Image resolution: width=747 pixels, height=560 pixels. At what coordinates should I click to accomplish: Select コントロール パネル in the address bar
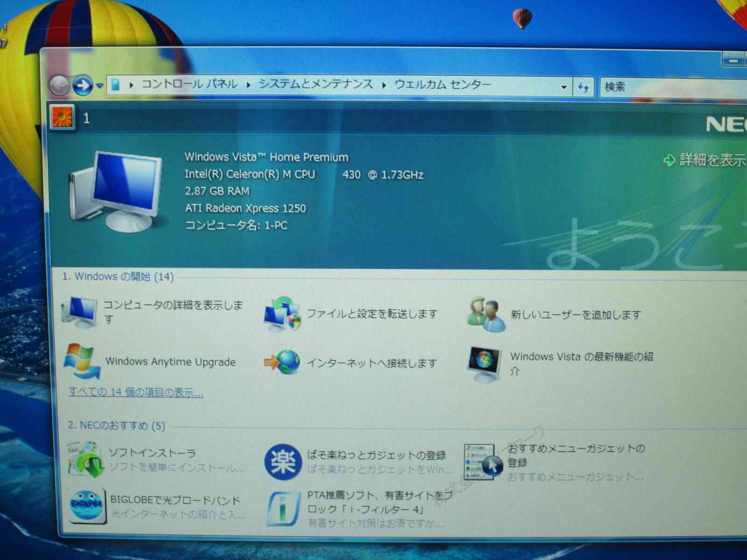pos(190,84)
